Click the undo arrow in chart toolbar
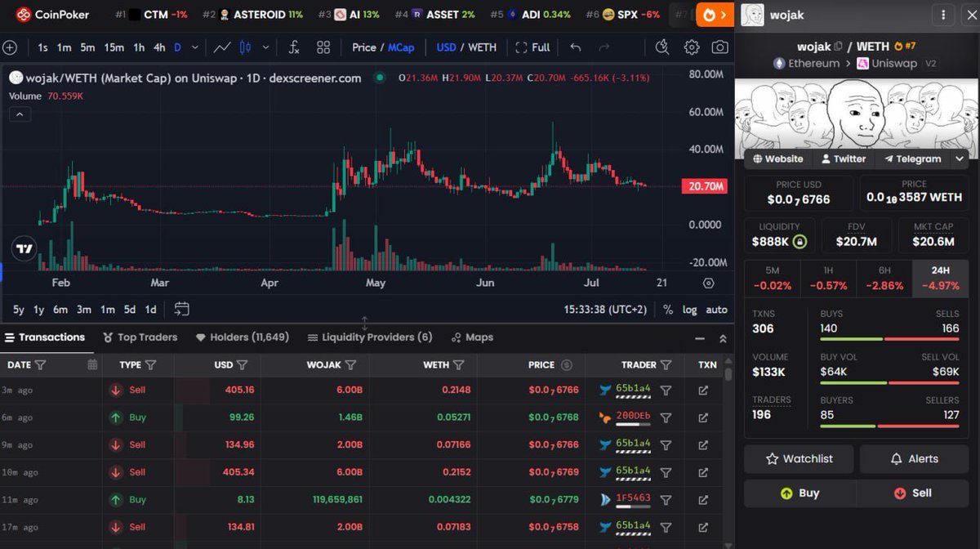This screenshot has width=980, height=549. 576,47
